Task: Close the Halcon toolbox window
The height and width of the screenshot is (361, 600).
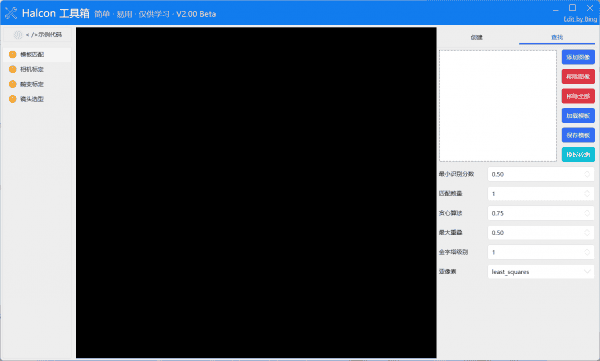Action: (590, 8)
